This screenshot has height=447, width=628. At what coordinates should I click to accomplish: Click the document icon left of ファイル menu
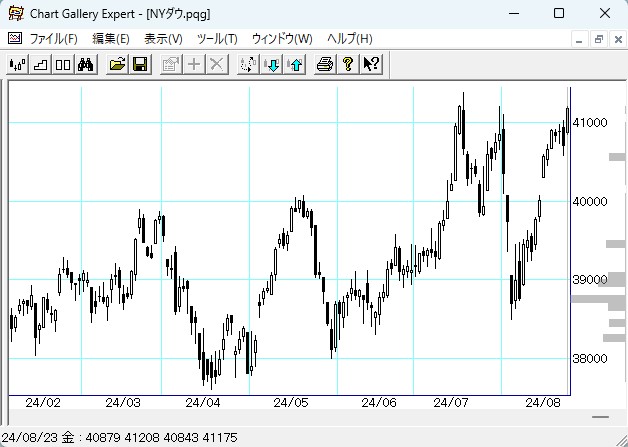pos(14,39)
